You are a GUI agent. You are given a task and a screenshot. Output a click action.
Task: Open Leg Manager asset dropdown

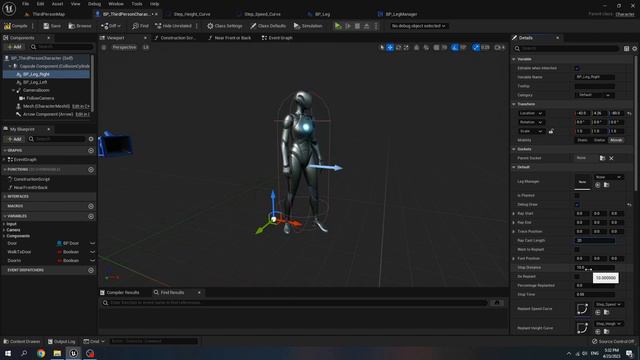point(608,177)
